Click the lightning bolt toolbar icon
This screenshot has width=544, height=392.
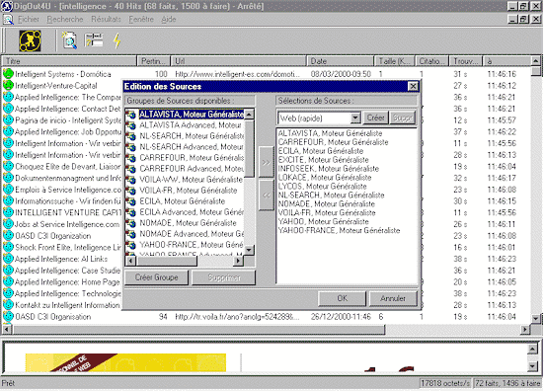click(x=117, y=40)
